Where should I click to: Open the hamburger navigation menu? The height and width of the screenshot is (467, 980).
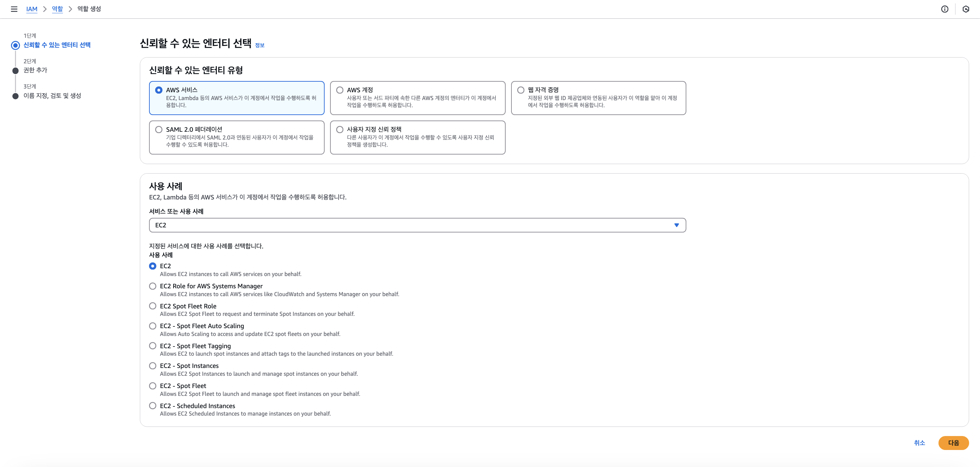coord(14,9)
